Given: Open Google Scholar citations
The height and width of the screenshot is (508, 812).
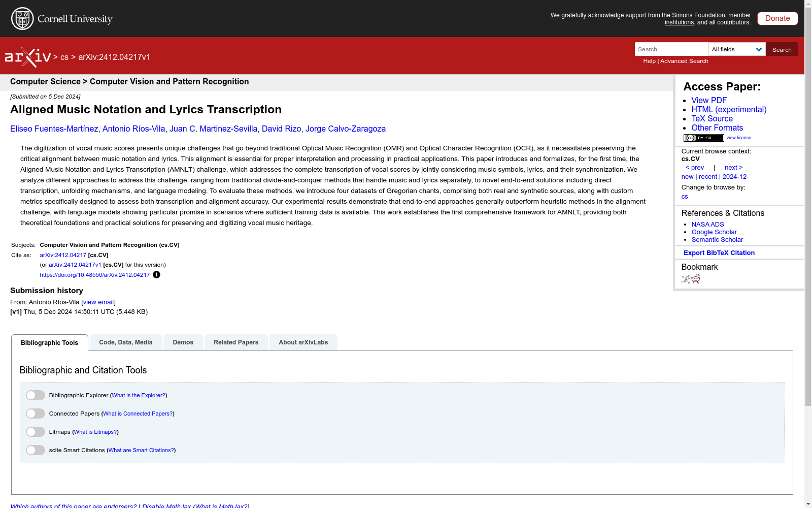Looking at the screenshot, I should point(714,232).
